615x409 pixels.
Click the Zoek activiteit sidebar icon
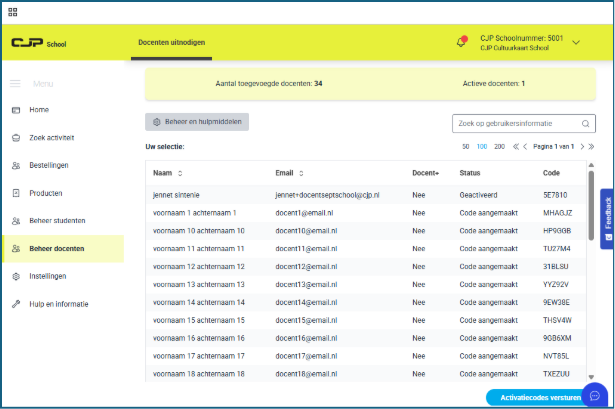coord(16,138)
